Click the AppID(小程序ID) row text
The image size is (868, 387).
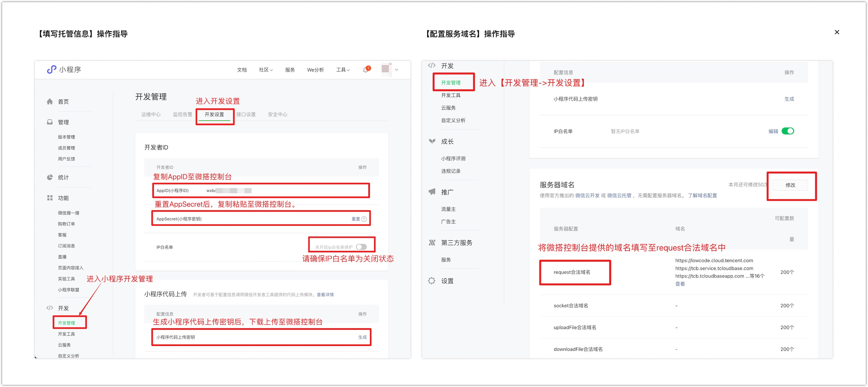(172, 190)
